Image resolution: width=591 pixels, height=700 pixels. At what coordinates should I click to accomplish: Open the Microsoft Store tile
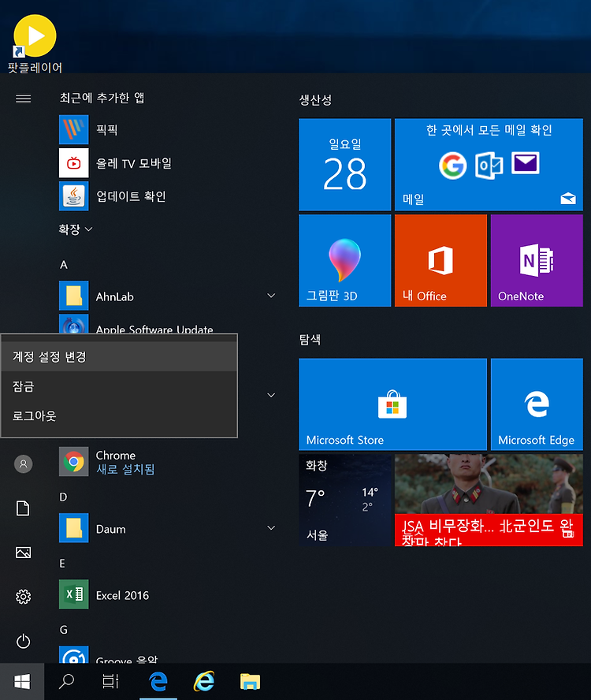coord(392,404)
